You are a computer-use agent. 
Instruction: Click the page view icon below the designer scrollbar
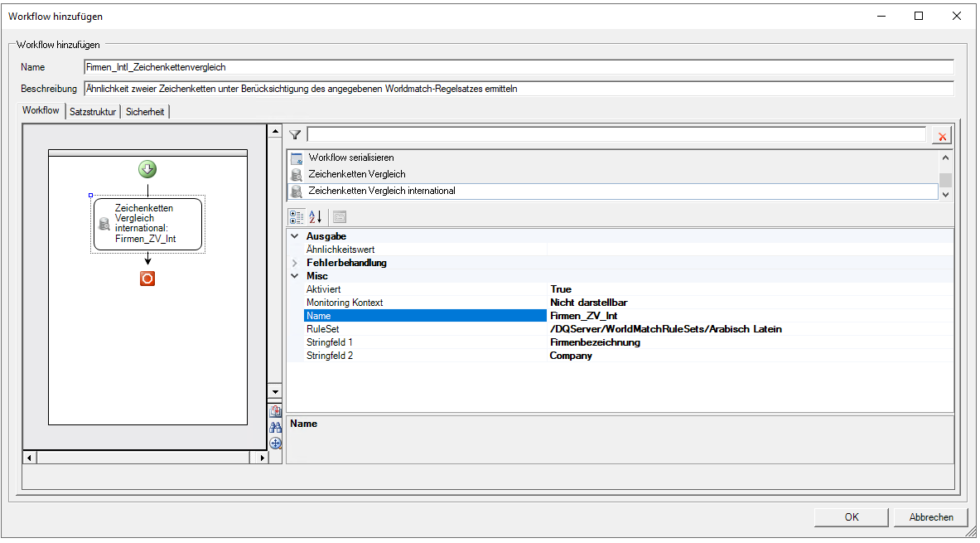(275, 412)
